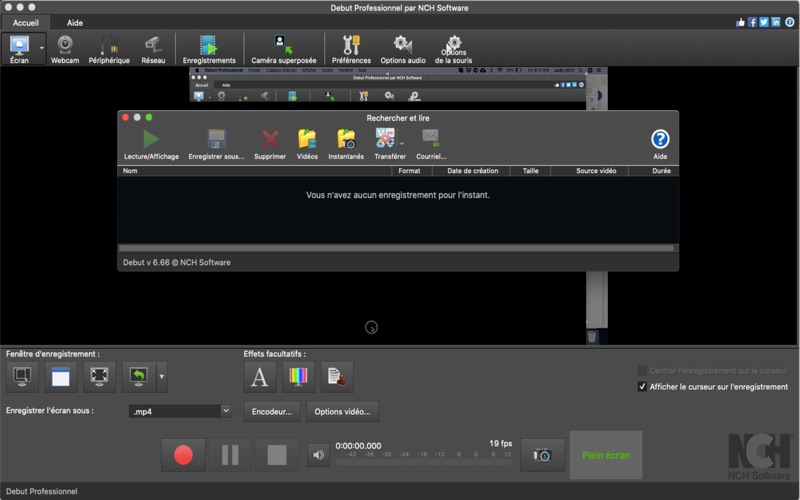The height and width of the screenshot is (500, 800).
Task: Take a snapshot with camera button
Action: pos(542,455)
